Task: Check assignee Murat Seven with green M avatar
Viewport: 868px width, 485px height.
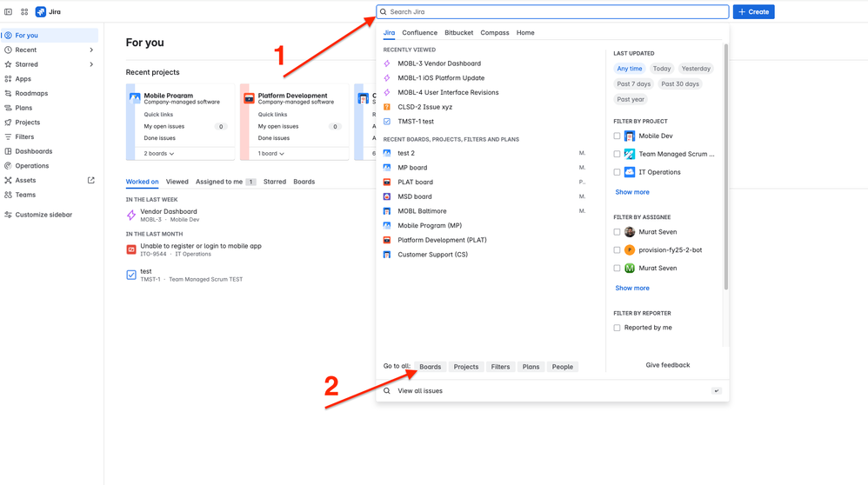Action: click(x=617, y=269)
